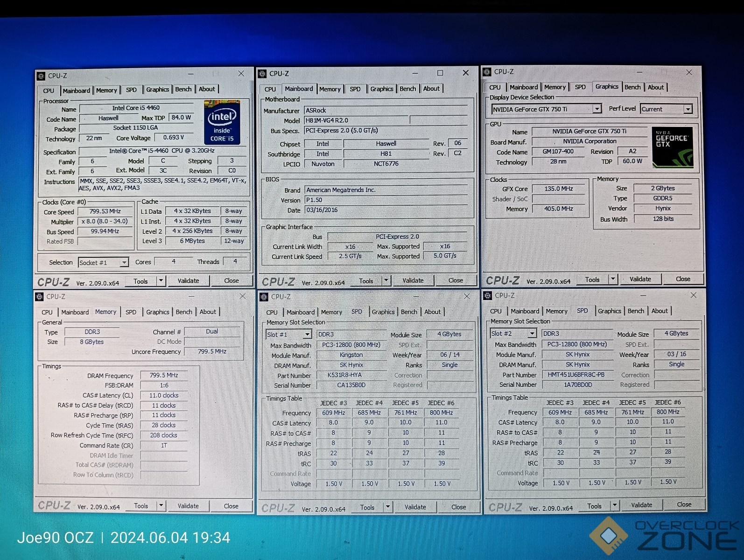Click GPU code name GM107-400
Viewport: 744px width, 560px height.
tap(558, 152)
